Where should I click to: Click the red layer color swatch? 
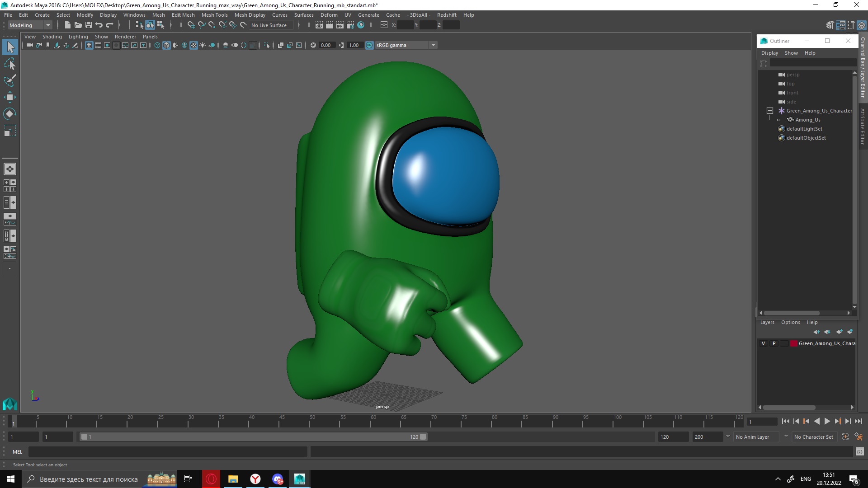tap(793, 343)
